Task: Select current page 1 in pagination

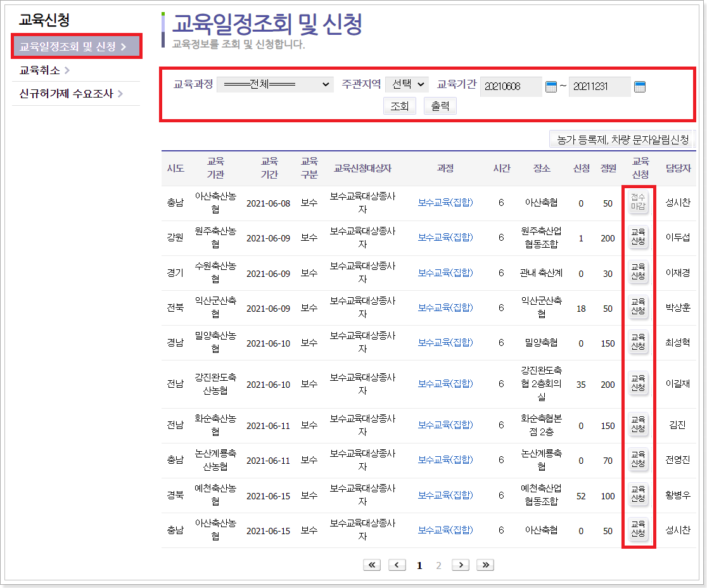Action: coord(419,565)
